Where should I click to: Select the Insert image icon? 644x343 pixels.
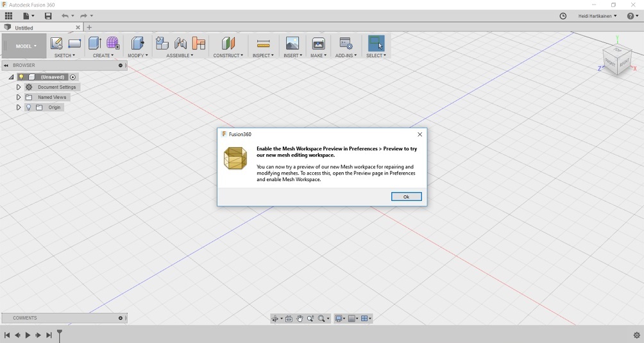click(292, 43)
